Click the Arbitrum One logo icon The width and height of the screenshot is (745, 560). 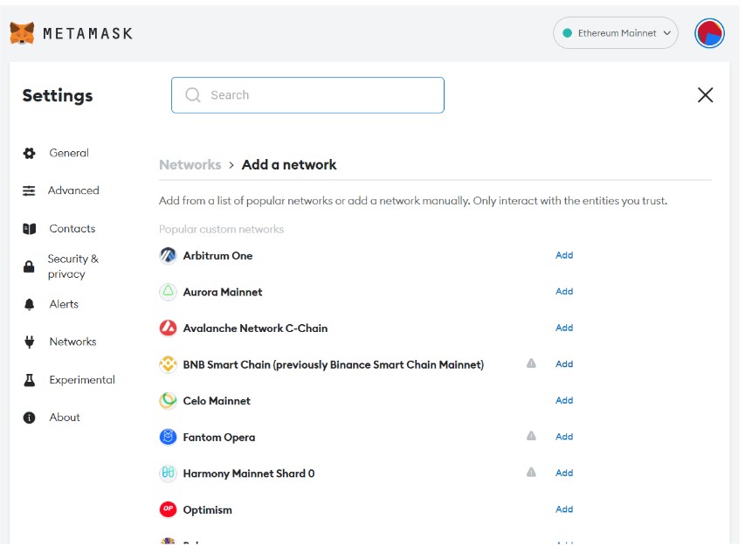(x=168, y=256)
